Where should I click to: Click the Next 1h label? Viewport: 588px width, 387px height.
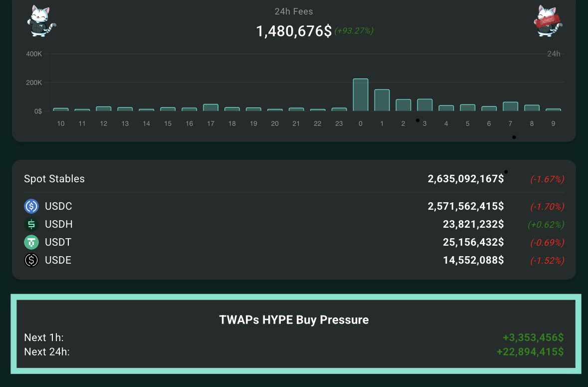[x=44, y=338]
